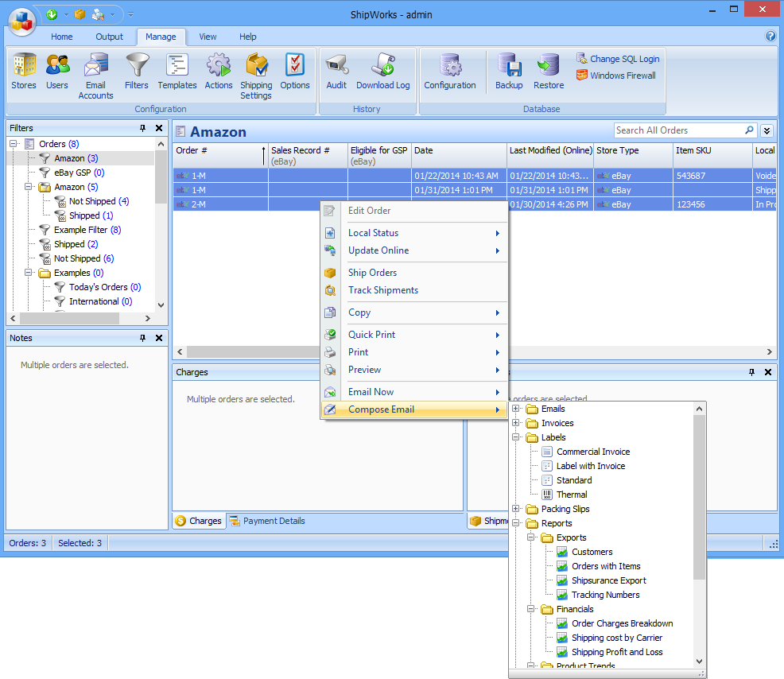
Task: Select the Tracking Numbers export template
Action: [x=606, y=595]
